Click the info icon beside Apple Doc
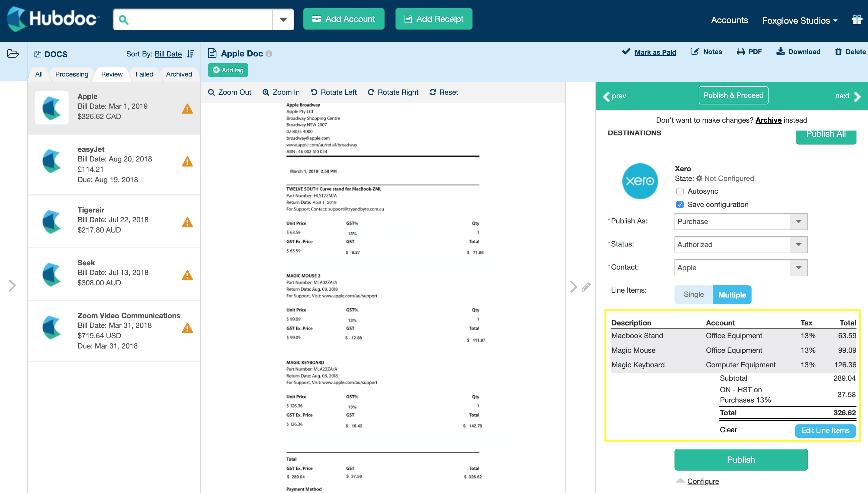The height and width of the screenshot is (493, 868). [x=269, y=53]
